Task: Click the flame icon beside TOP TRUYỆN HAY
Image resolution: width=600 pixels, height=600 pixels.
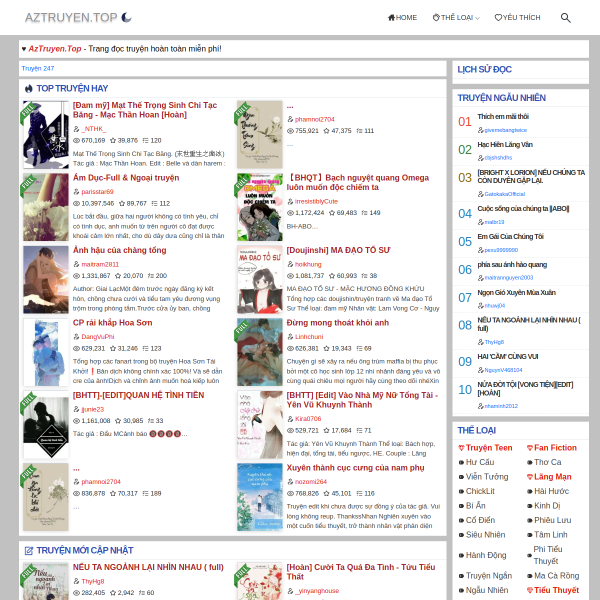Action: point(29,89)
